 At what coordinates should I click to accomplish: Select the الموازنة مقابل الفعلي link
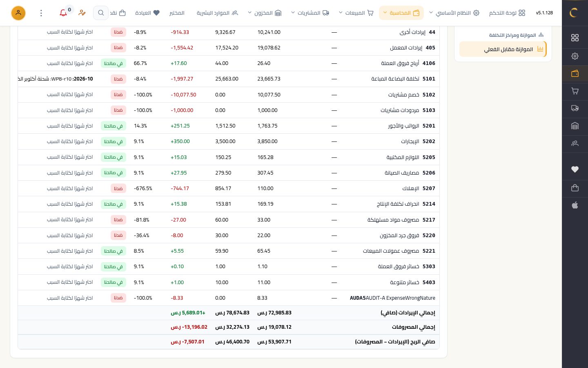coord(503,49)
